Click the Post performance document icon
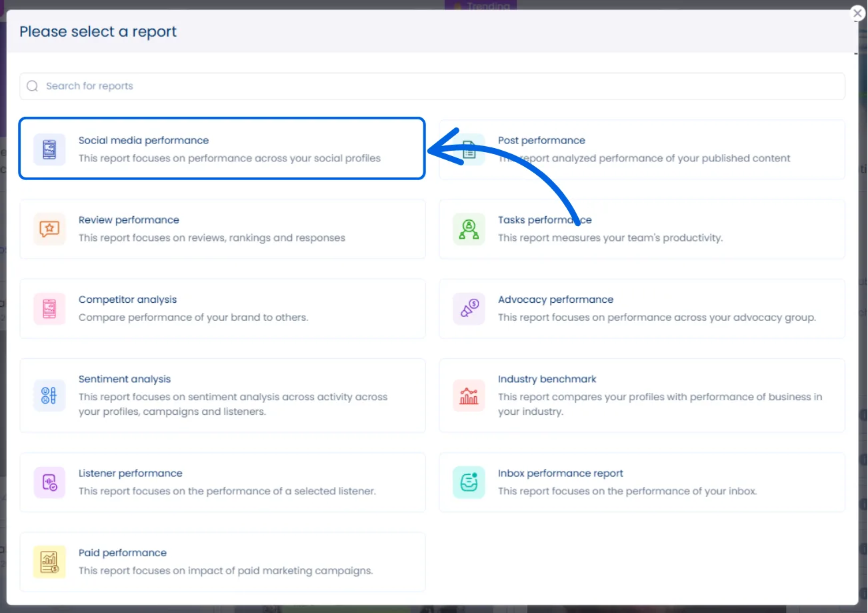 (x=468, y=148)
